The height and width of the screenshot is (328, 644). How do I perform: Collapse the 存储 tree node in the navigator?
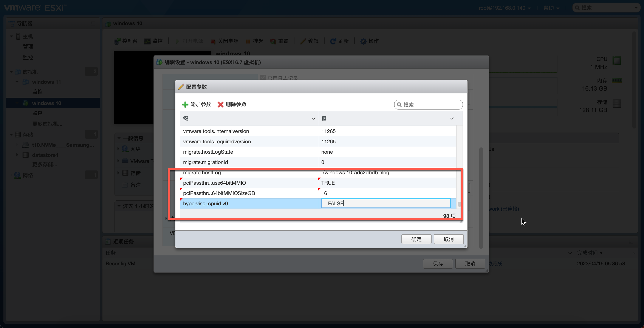click(11, 135)
